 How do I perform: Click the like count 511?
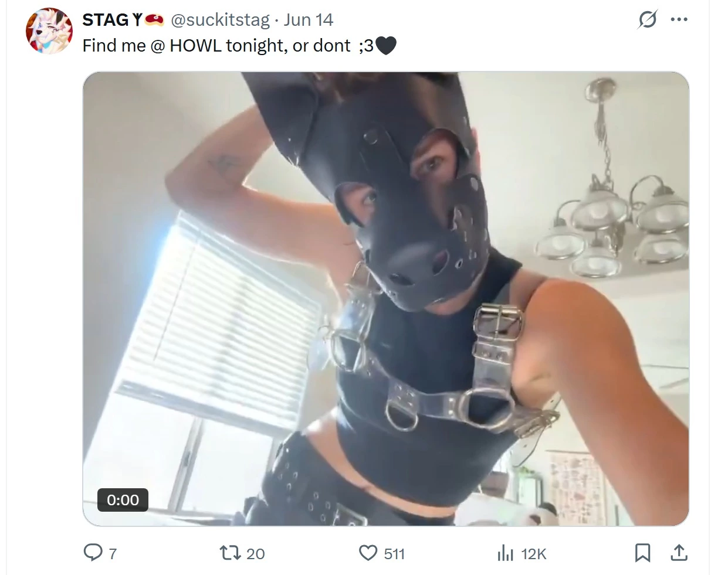[394, 554]
